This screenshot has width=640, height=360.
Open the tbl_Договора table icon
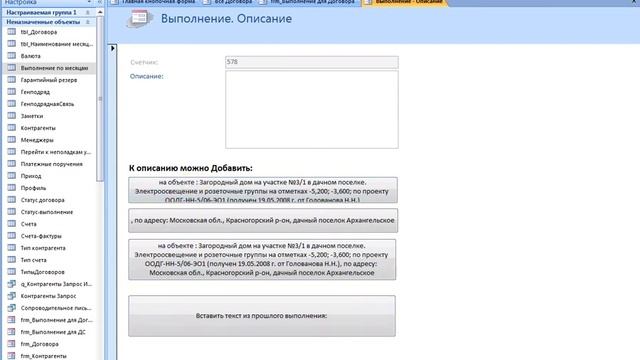[x=12, y=32]
